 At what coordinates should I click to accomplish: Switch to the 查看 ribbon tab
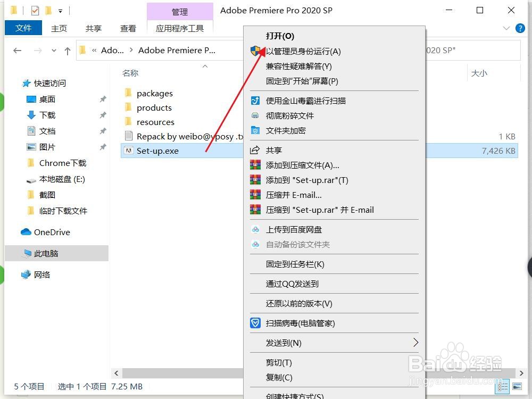(x=128, y=28)
